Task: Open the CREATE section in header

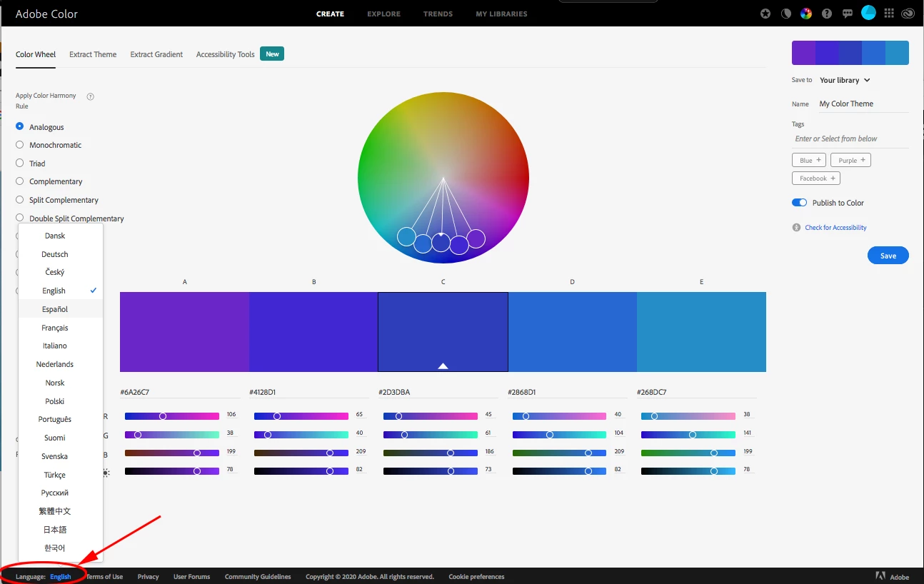Action: [330, 14]
